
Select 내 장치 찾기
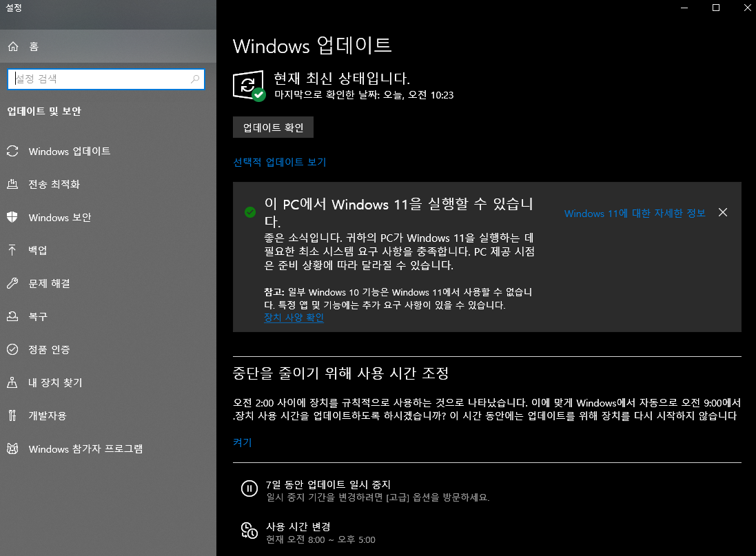coord(108,382)
